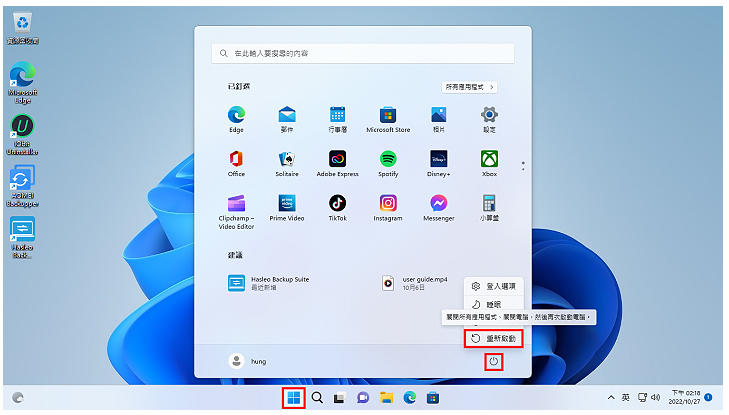Open recommended Hasleo Backup Suite
The height and width of the screenshot is (415, 729).
269,283
